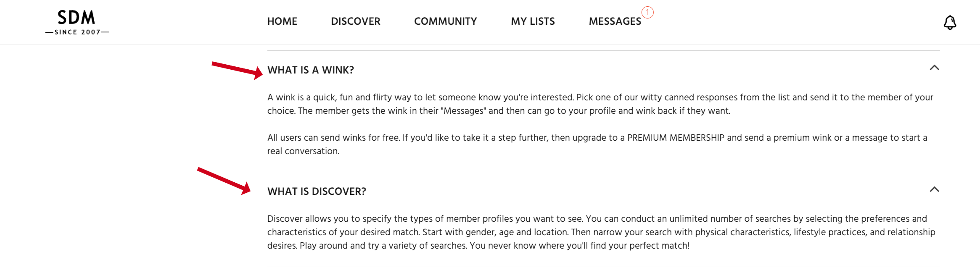Collapse the wink answer with its chevron

click(934, 68)
